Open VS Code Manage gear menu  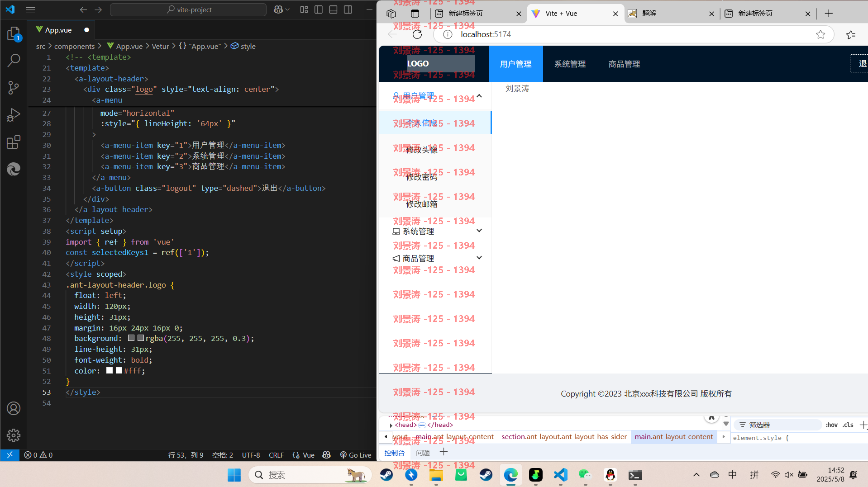14,435
